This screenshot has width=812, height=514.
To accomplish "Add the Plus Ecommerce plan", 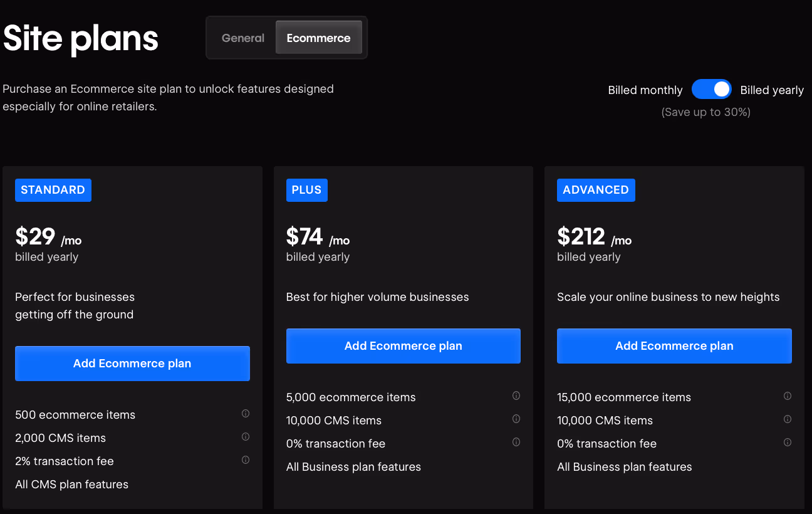I will [x=403, y=345].
